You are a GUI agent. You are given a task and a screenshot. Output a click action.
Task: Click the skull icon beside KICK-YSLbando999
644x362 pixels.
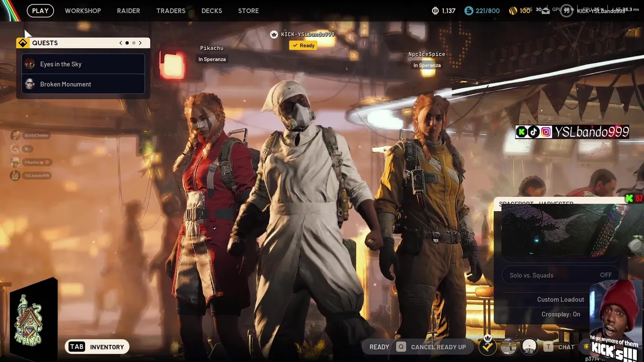click(274, 34)
